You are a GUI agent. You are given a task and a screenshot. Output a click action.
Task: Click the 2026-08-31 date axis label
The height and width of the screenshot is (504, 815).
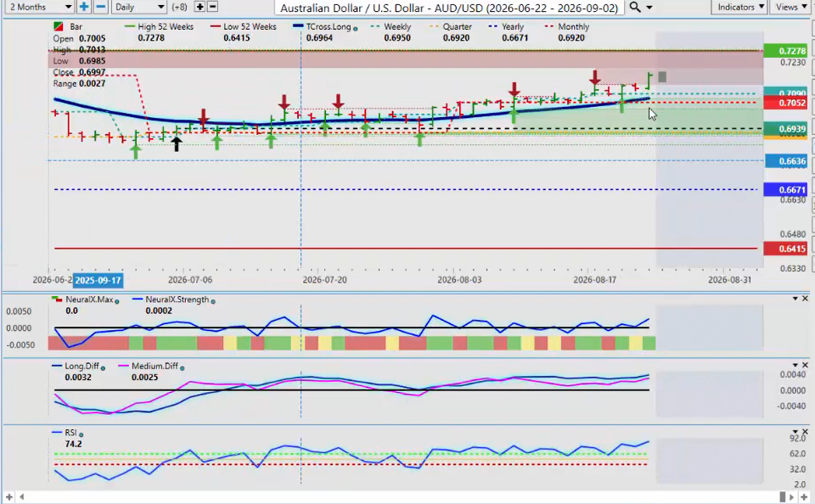[x=730, y=279]
